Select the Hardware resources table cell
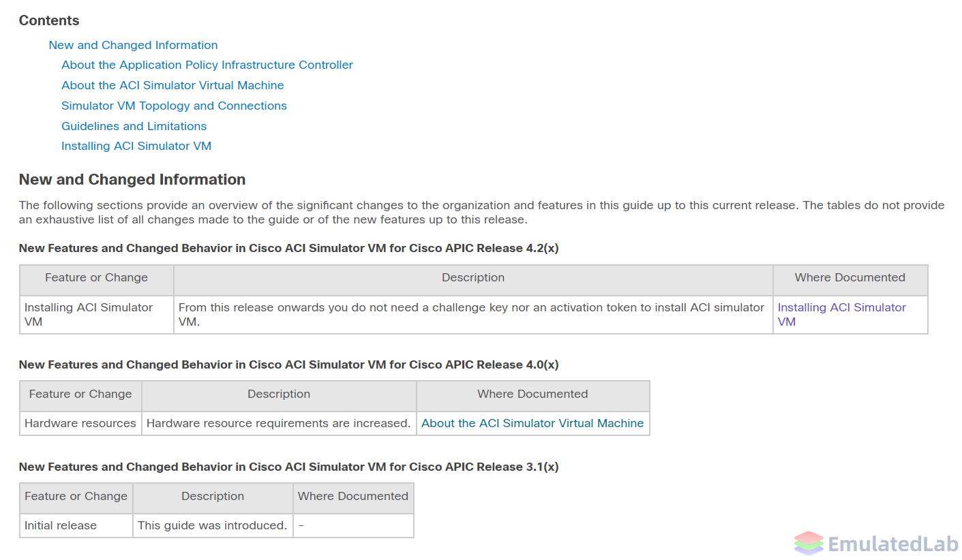962x560 pixels. [x=80, y=423]
